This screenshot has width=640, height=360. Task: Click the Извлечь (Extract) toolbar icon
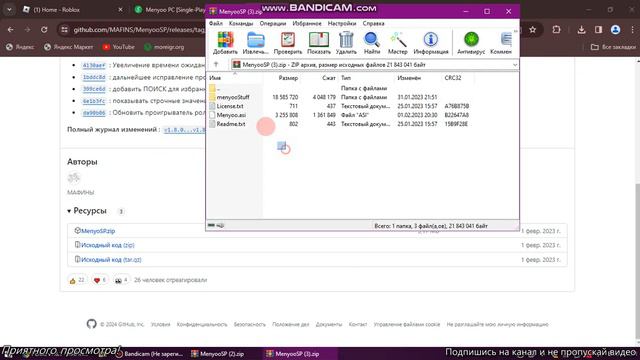tap(256, 43)
